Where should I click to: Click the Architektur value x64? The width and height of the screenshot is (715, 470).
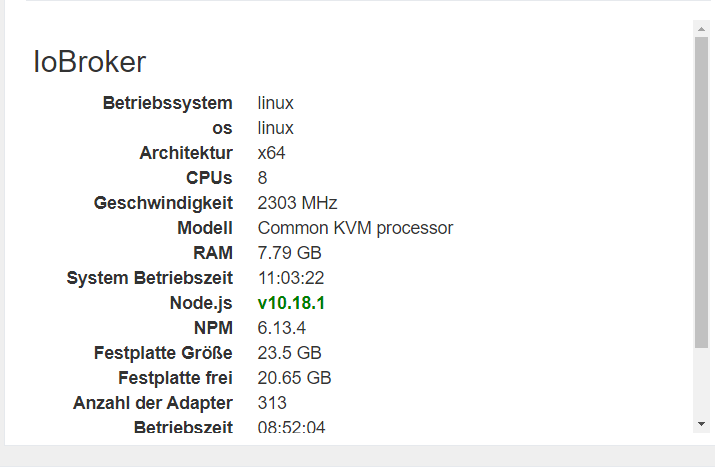pyautogui.click(x=271, y=153)
